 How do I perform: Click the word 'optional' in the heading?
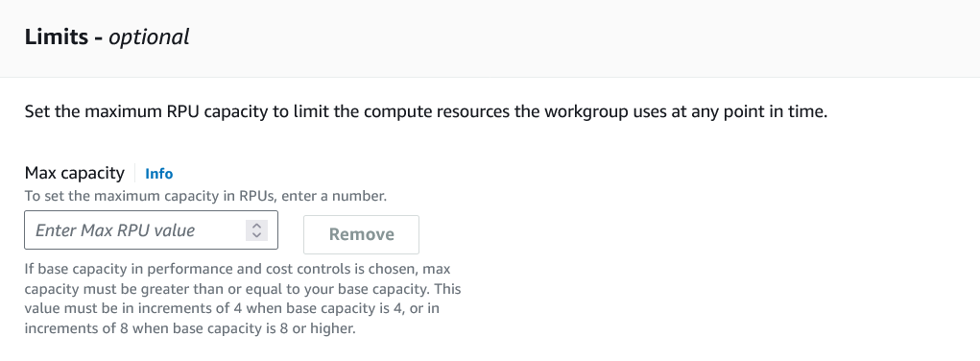click(149, 36)
